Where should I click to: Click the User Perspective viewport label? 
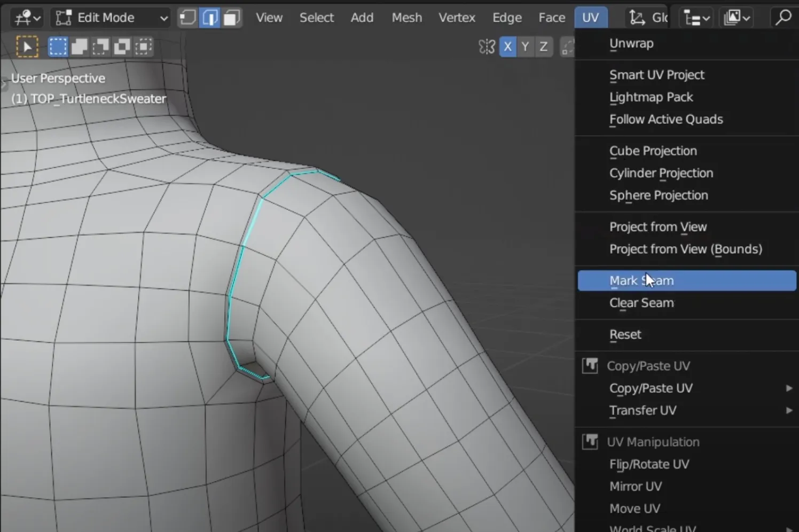58,79
